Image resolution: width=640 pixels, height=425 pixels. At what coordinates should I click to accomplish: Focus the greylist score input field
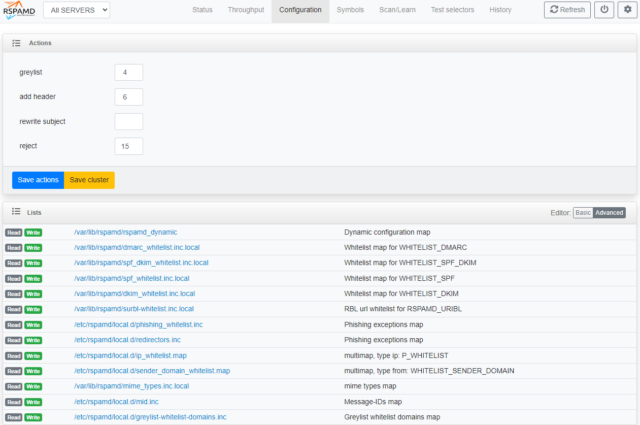coord(129,73)
